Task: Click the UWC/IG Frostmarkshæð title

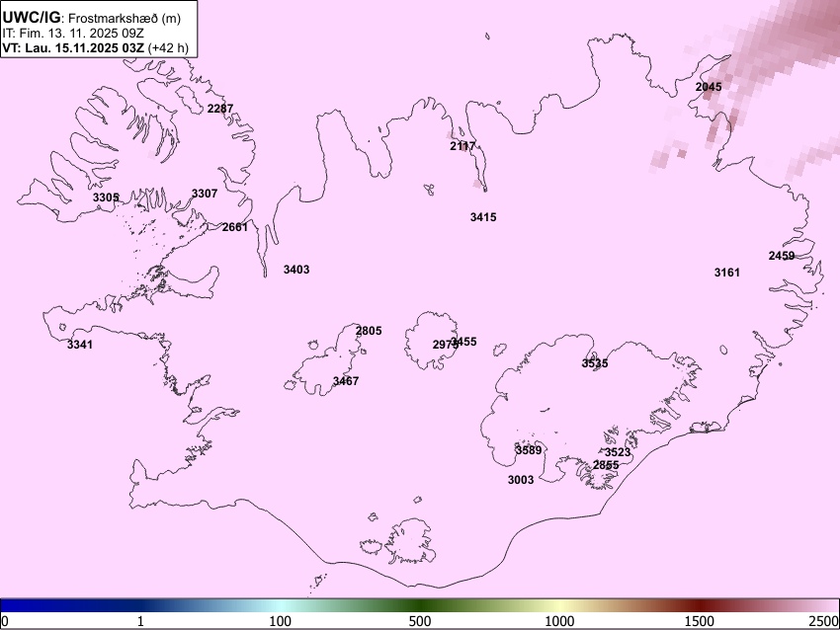Action: click(92, 18)
